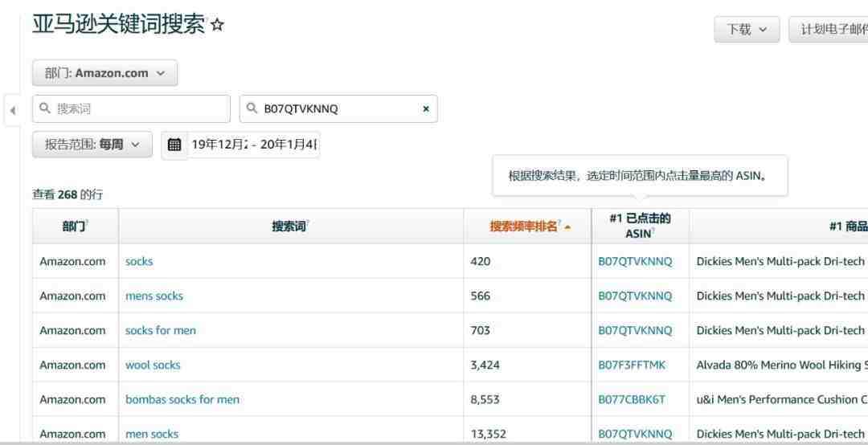Click the magnifier icon in the B07QTVKNNQ search field
The width and height of the screenshot is (868, 445).
point(252,108)
